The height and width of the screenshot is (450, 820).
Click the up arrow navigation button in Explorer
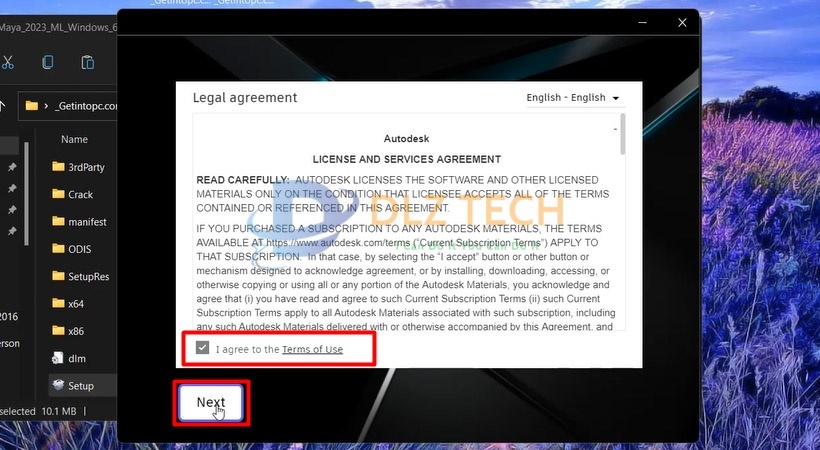[x=3, y=106]
